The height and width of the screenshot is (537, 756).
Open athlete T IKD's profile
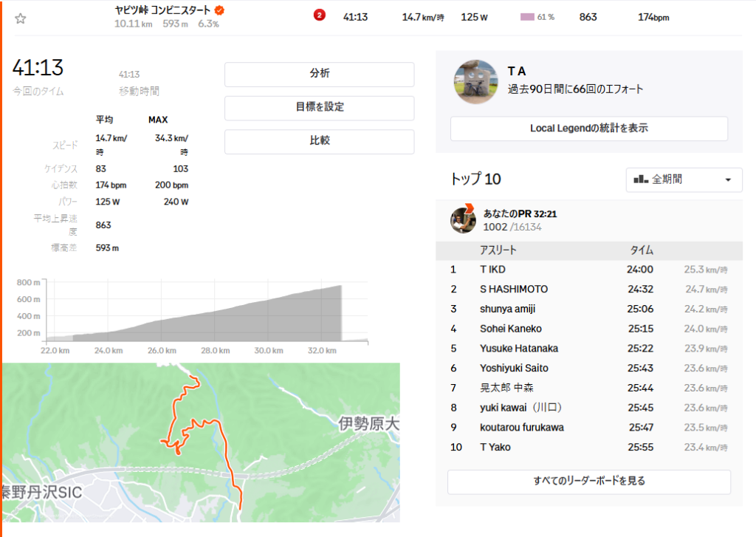point(492,270)
